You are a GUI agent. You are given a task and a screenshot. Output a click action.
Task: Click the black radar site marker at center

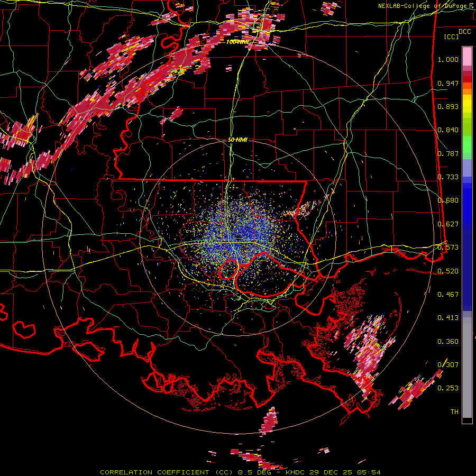pyautogui.click(x=239, y=237)
